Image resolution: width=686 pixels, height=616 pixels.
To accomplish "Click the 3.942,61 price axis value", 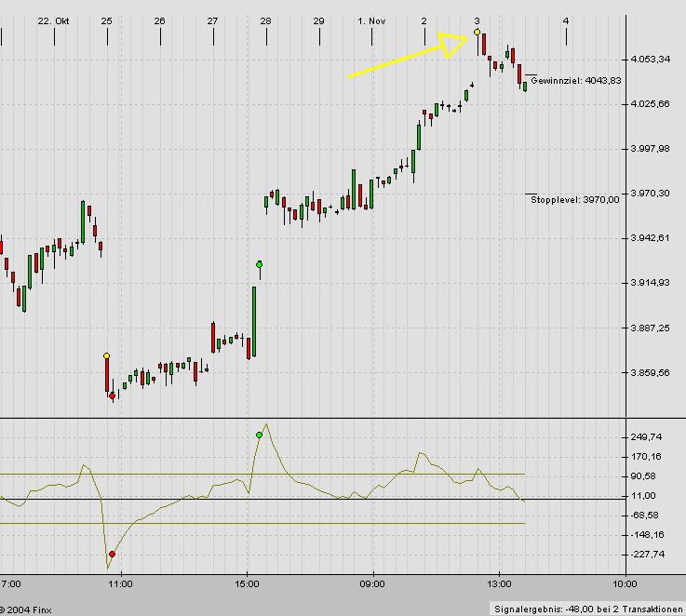I will pyautogui.click(x=650, y=238).
